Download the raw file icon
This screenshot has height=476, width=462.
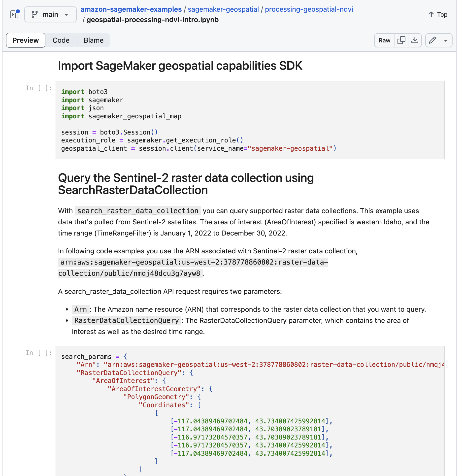tap(415, 40)
